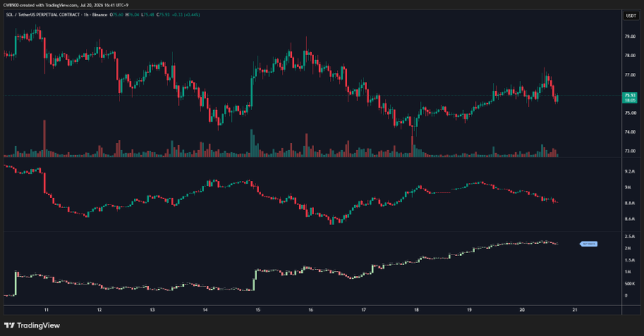Viewport: 644px width, 336px height.
Task: Click the 73.00 price axis label
Action: click(x=630, y=151)
